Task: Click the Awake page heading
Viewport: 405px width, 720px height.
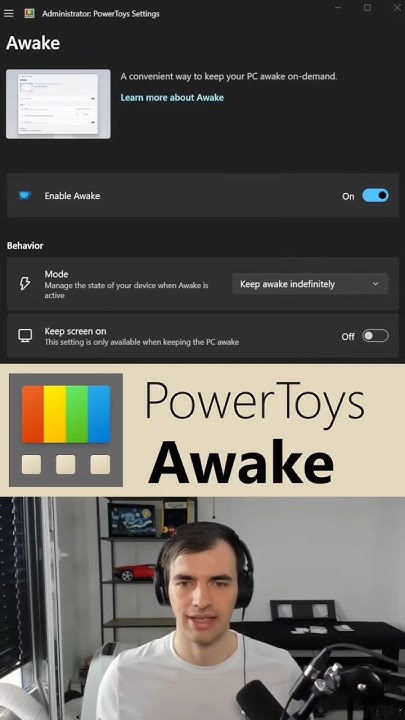Action: click(x=33, y=43)
